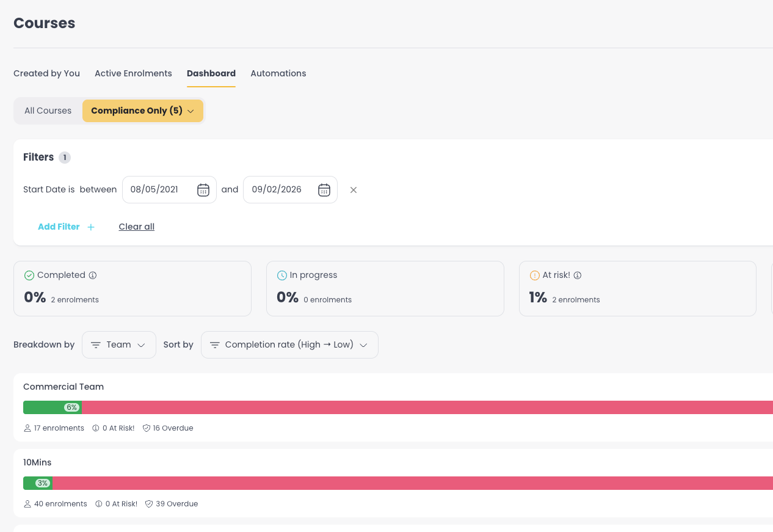Click the Commercial Team heading
The width and height of the screenshot is (773, 532).
pyautogui.click(x=64, y=387)
